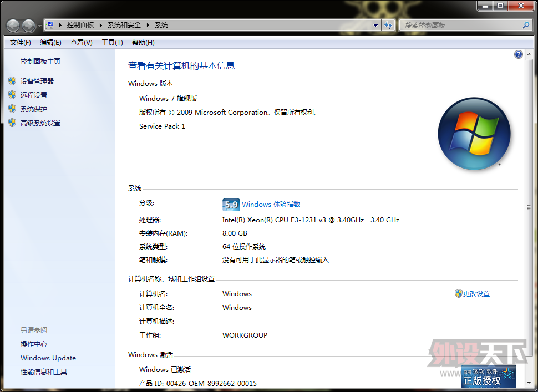Click the computer icon in address bar
This screenshot has width=538, height=392.
[51, 25]
